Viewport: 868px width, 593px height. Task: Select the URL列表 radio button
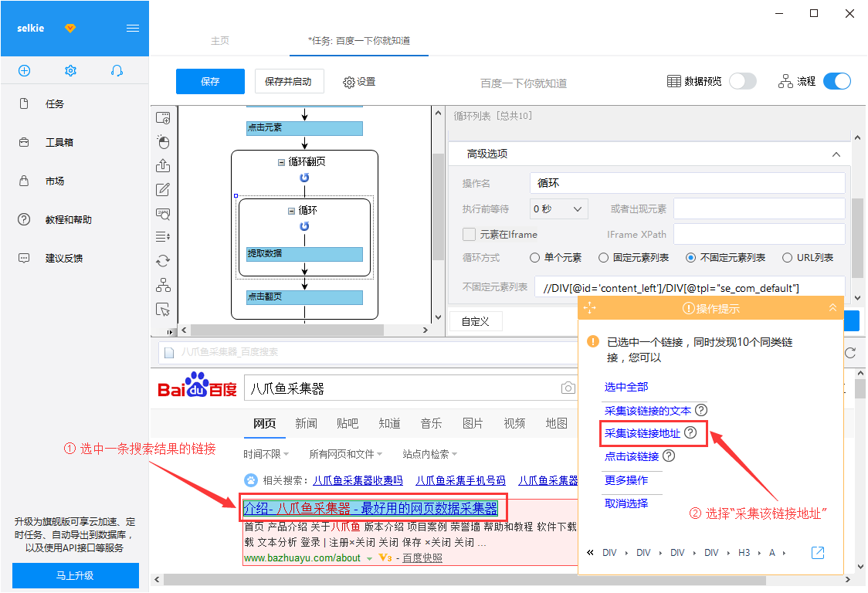pos(787,257)
